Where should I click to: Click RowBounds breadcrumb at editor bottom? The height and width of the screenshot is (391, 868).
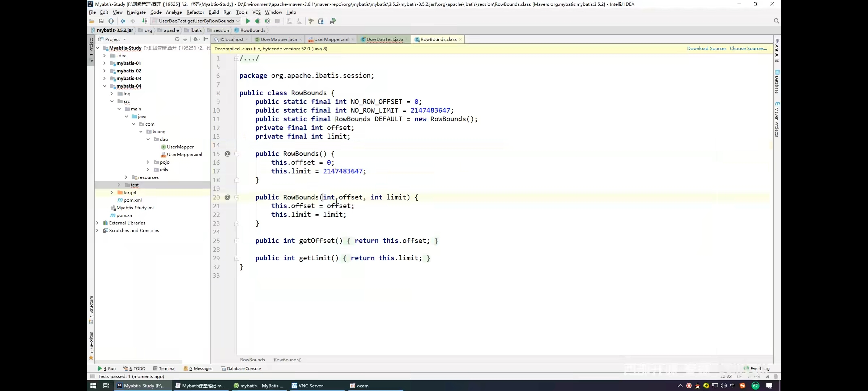(x=252, y=360)
